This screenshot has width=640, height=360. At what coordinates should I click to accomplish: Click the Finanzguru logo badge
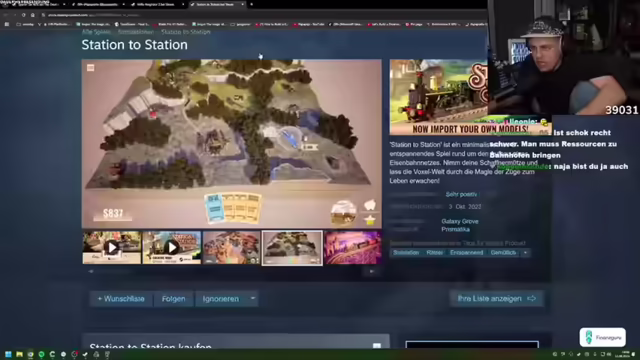click(602, 338)
